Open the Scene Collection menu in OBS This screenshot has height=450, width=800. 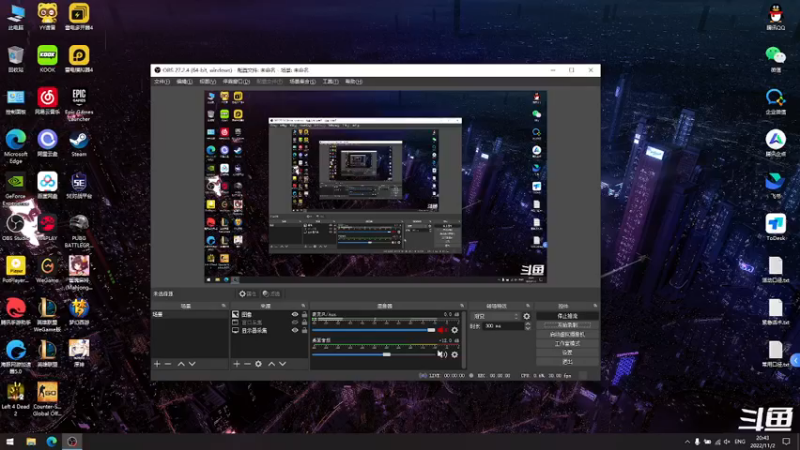302,82
